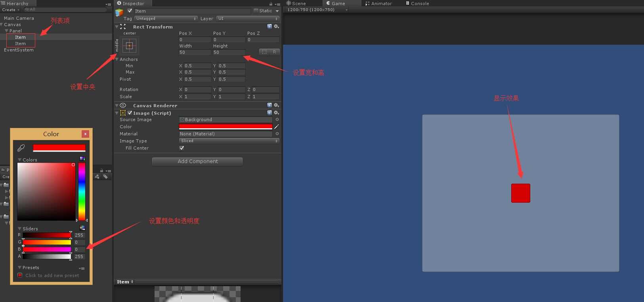Toggle the Item active checkbox in the Inspector

(x=130, y=11)
